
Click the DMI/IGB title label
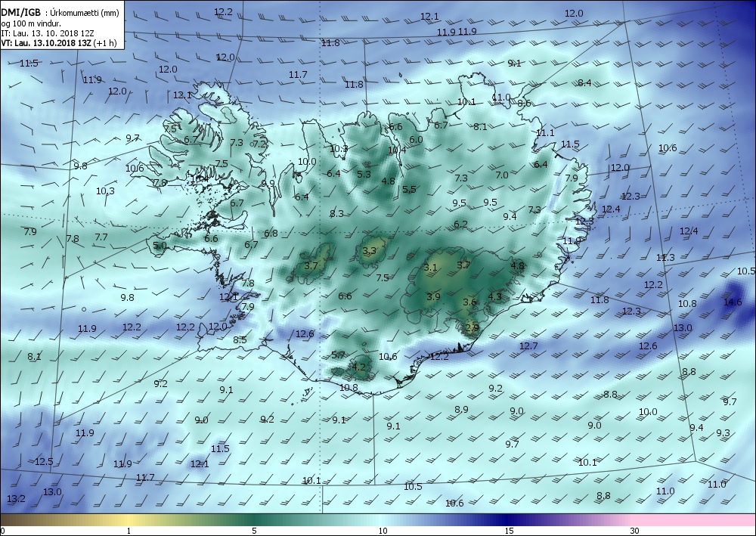[21, 13]
